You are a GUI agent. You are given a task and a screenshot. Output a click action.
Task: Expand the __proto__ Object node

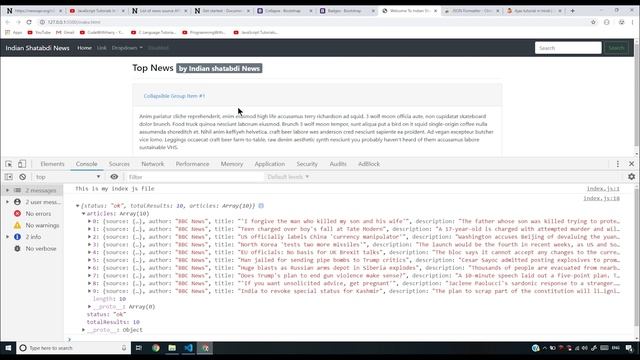[x=84, y=330]
